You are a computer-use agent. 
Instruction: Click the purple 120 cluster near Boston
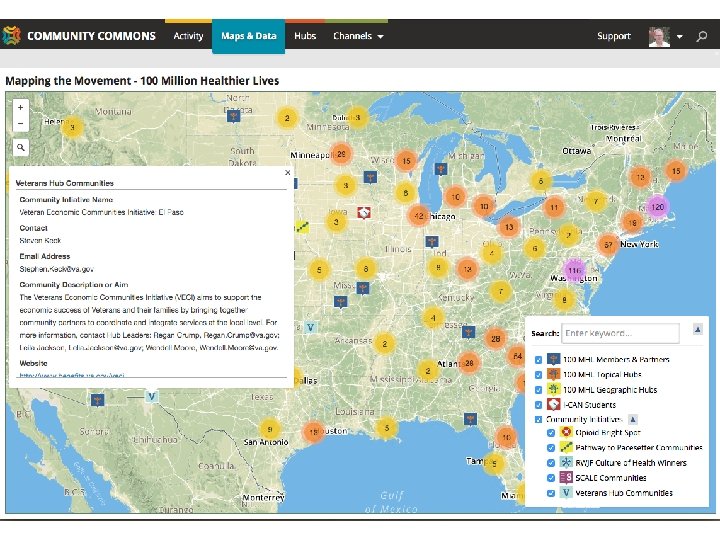click(658, 207)
